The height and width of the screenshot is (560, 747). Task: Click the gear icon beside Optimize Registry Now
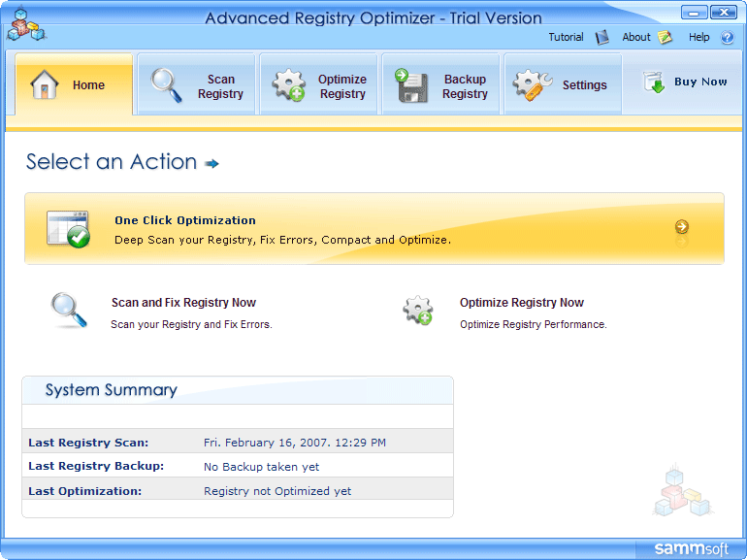pyautogui.click(x=418, y=311)
